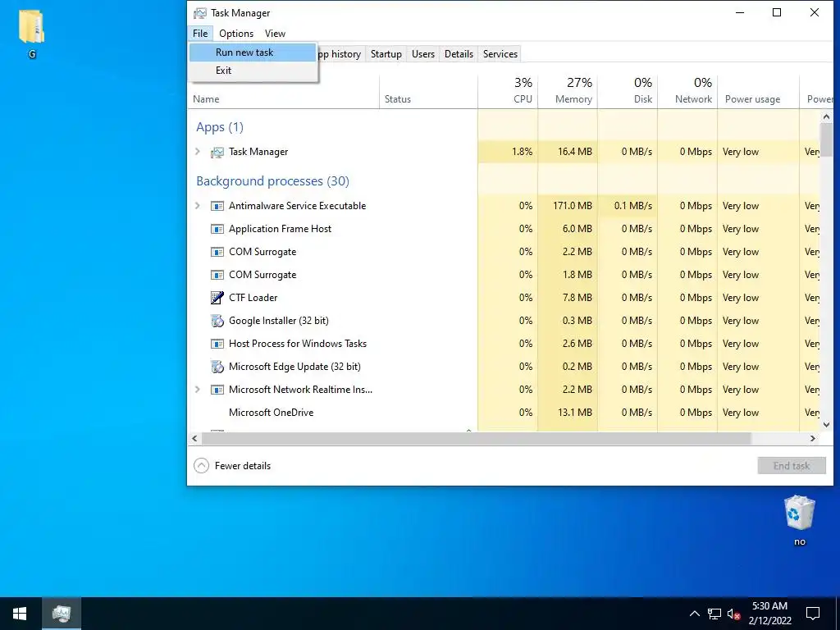The width and height of the screenshot is (840, 630).
Task: Click the Application Frame Host icon
Action: [x=217, y=230]
